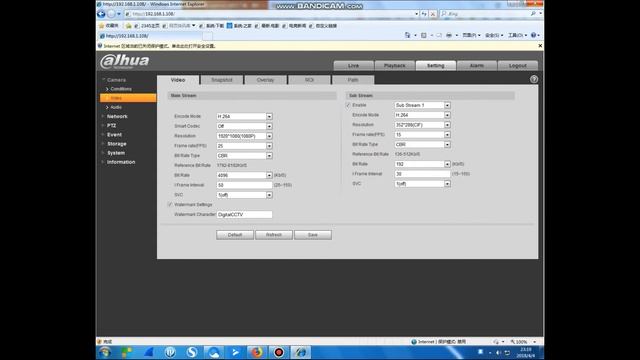
Task: Open the Sub Stream 1 selector dropdown
Action: tap(447, 105)
